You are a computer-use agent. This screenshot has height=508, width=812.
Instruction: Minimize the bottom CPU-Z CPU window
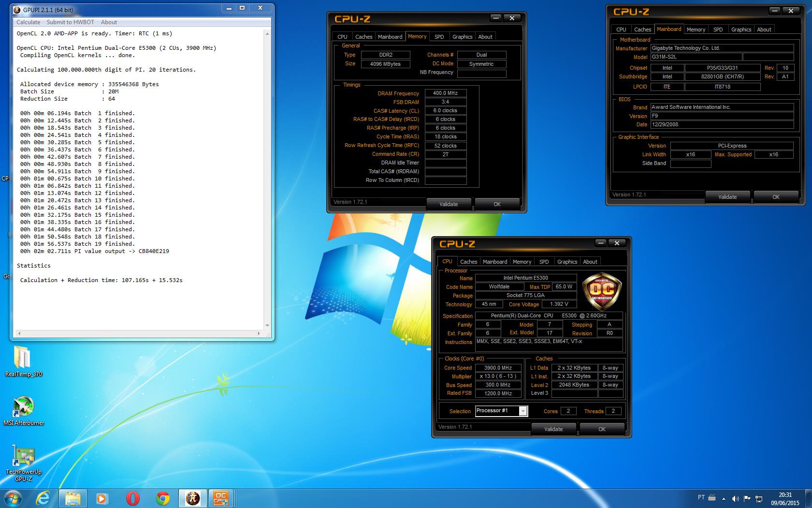click(600, 243)
